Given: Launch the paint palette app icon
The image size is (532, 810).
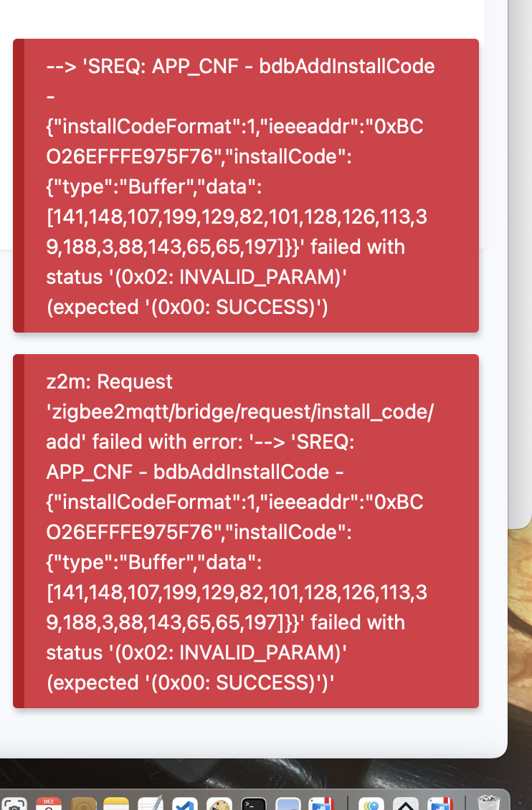Looking at the screenshot, I should [219, 803].
